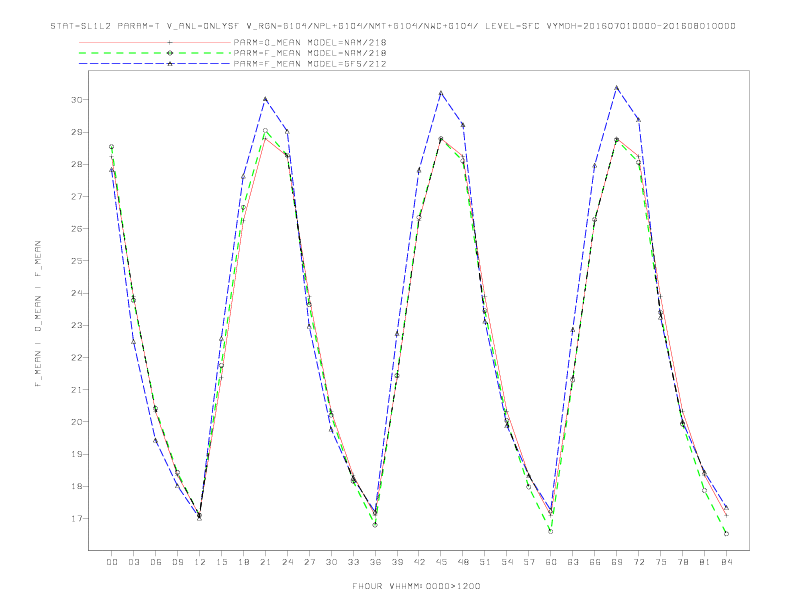Viewport: 792px width, 612px height.
Task: Click y-axis tick label 22
Action: pos(77,358)
